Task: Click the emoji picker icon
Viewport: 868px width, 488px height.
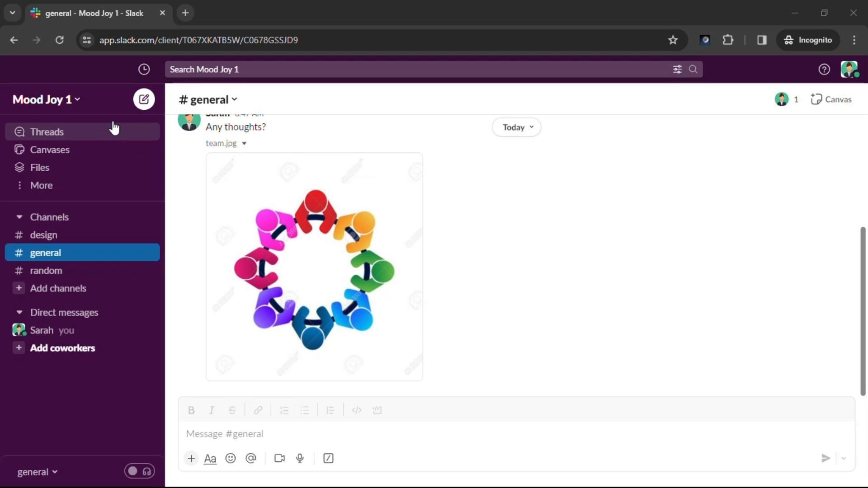Action: 231,458
